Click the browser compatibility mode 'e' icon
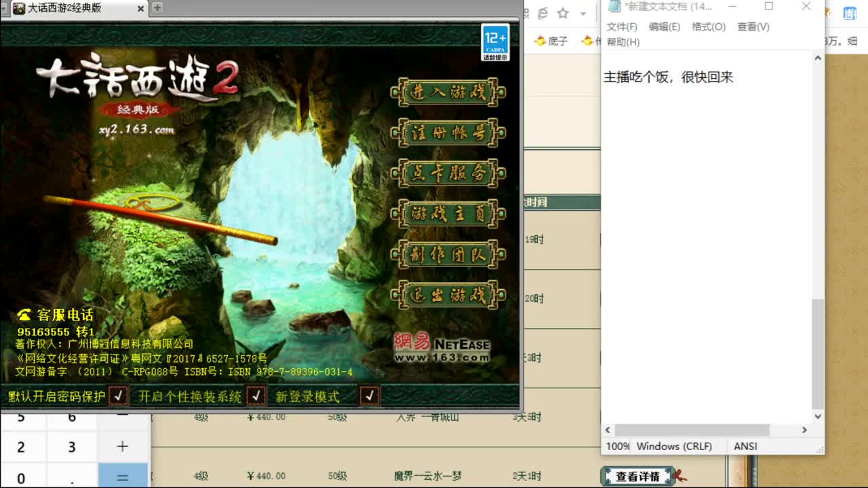868x488 pixels. (x=542, y=14)
